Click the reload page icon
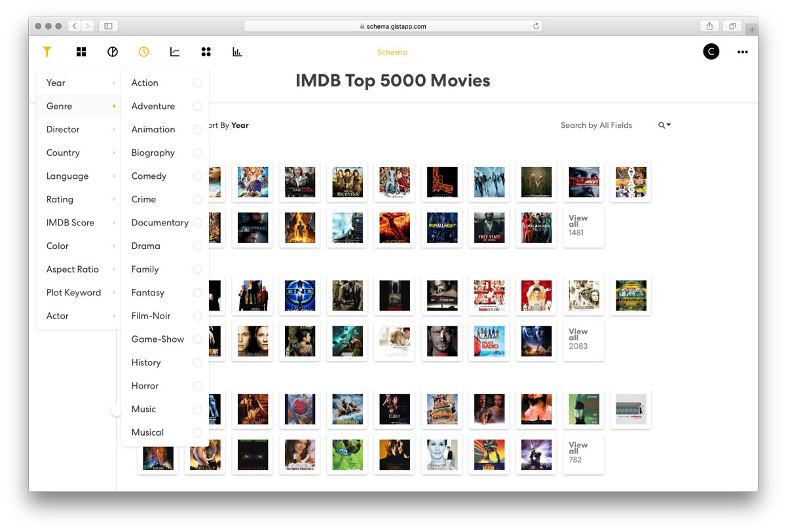 click(536, 26)
